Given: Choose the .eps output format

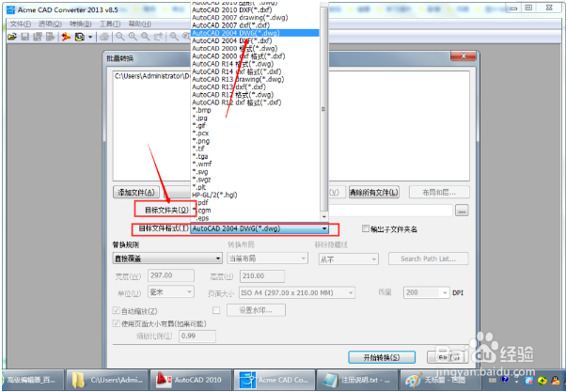Looking at the screenshot, I should pyautogui.click(x=255, y=218).
